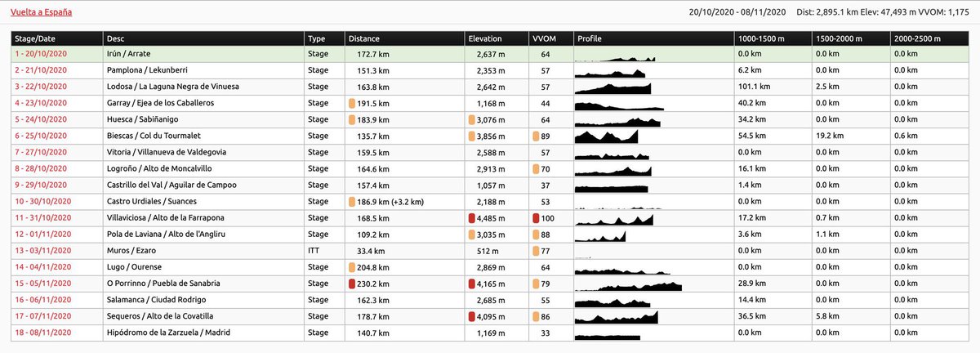The height and width of the screenshot is (353, 980).
Task: Select the 19.2 km value in 1500-2000 m column
Action: pos(829,136)
